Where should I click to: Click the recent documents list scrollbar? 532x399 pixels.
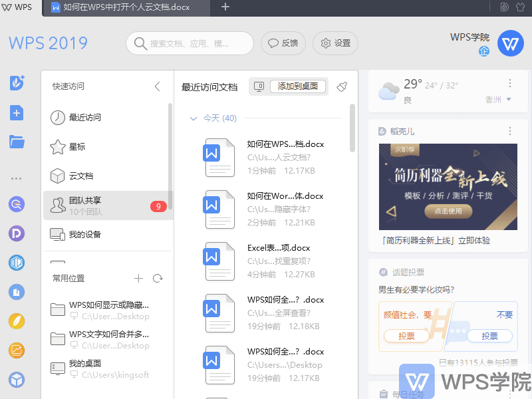(352, 128)
